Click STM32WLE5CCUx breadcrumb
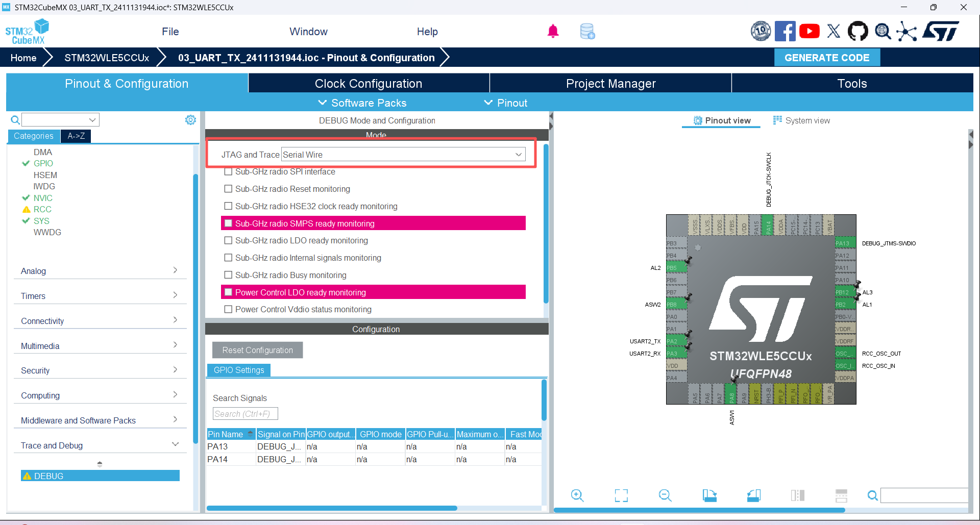The width and height of the screenshot is (980, 525). tap(107, 58)
